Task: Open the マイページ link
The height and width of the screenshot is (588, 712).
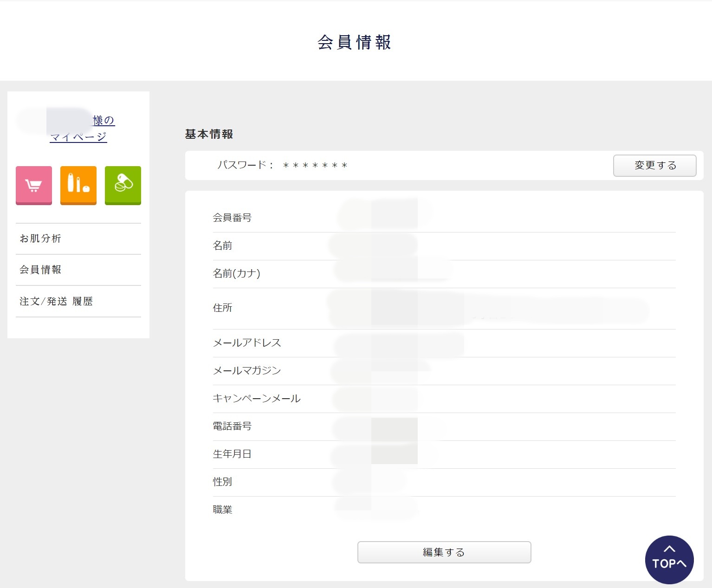Action: [x=78, y=137]
